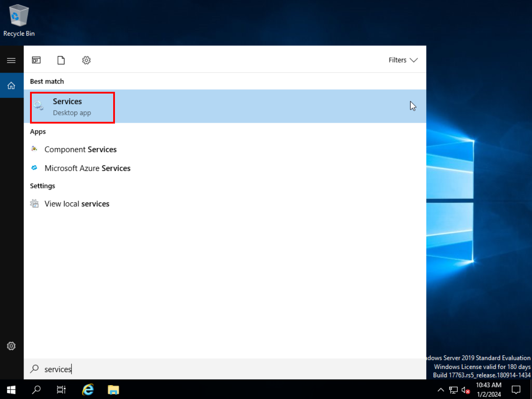Viewport: 532px width, 399px height.
Task: Filter results by Documents icon
Action: [61, 60]
